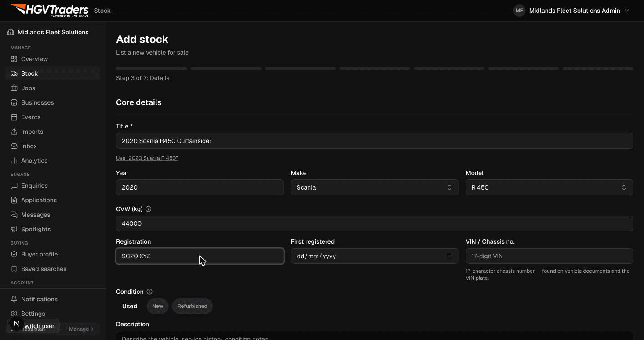Image resolution: width=644 pixels, height=340 pixels.
Task: Click the Enquiries chat bubble icon
Action: [x=14, y=186]
